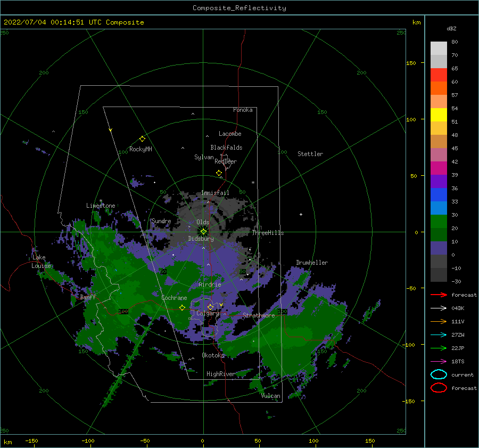Click the Ponoka label
This screenshot has width=479, height=448.
point(243,110)
